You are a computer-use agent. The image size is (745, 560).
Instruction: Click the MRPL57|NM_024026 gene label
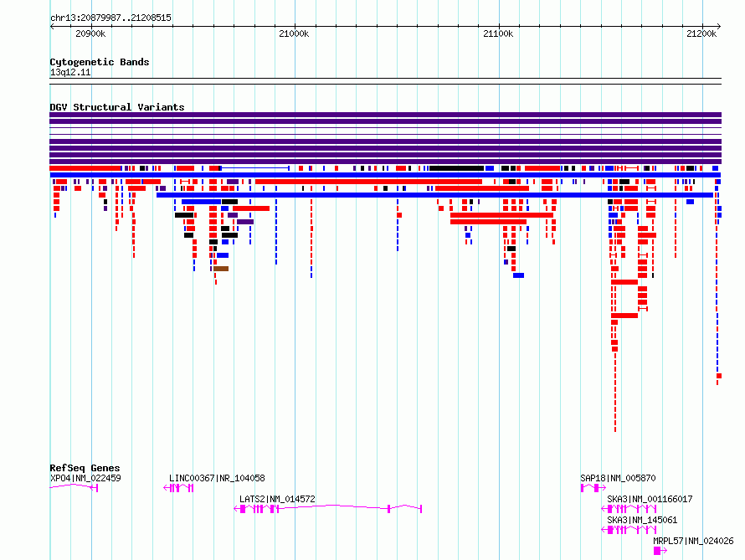tap(693, 541)
